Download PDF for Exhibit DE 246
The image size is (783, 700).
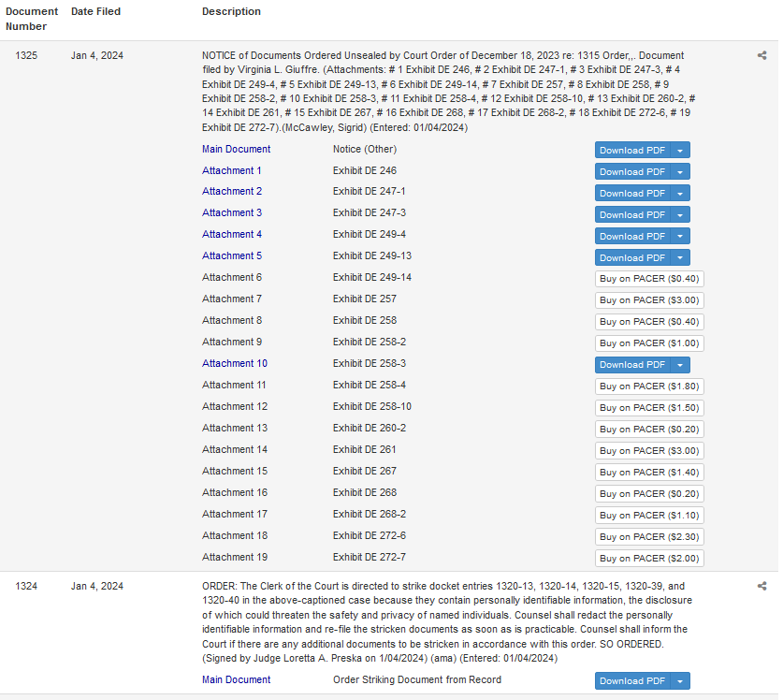click(x=632, y=171)
